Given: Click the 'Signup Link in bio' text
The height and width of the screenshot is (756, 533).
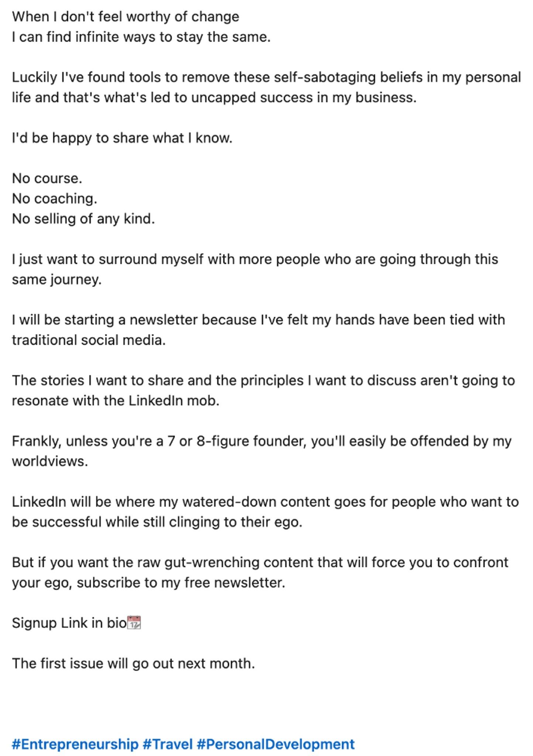Looking at the screenshot, I should [x=69, y=623].
